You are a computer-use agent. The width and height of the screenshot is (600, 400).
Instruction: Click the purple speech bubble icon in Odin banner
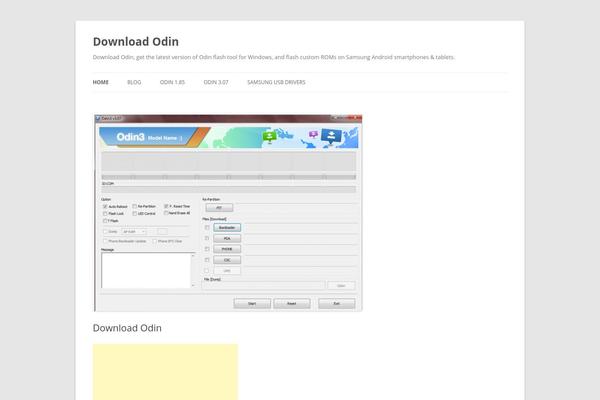pos(313,134)
